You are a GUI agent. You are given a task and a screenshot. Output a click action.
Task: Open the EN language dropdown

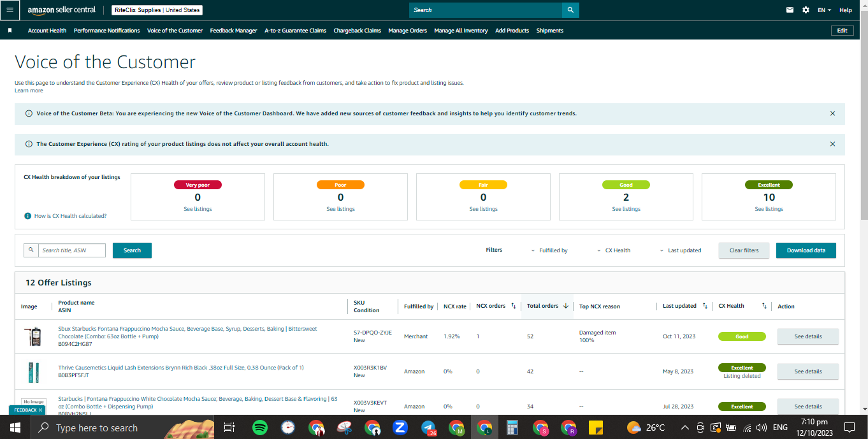pyautogui.click(x=825, y=10)
